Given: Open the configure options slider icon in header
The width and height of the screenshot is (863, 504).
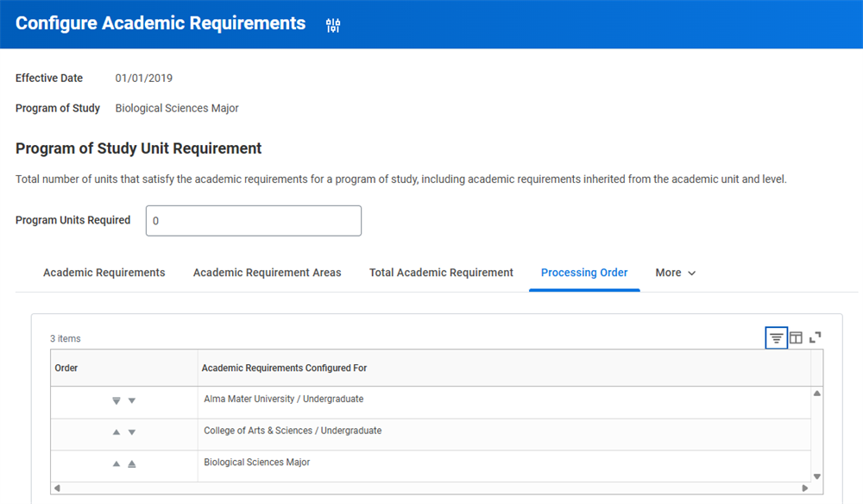Looking at the screenshot, I should tap(333, 25).
